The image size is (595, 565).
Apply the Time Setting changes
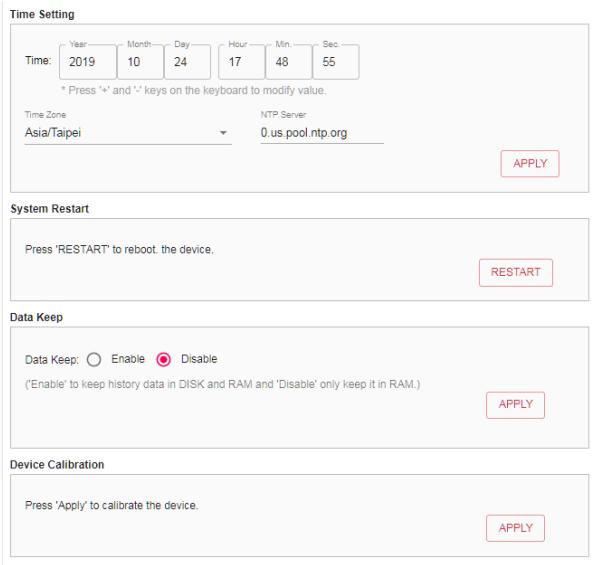(530, 164)
